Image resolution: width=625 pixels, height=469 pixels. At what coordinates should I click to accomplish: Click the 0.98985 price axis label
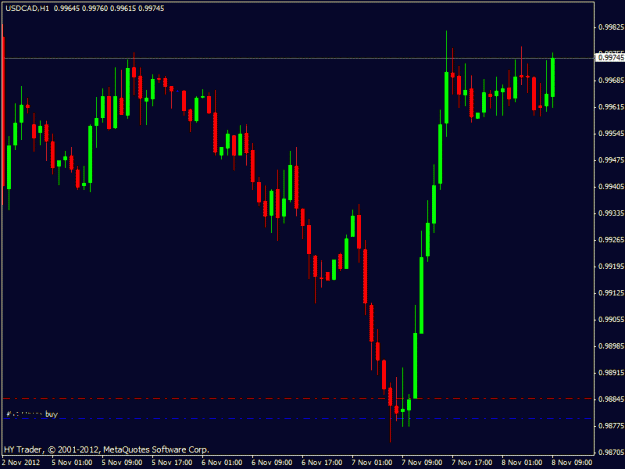[x=611, y=346]
